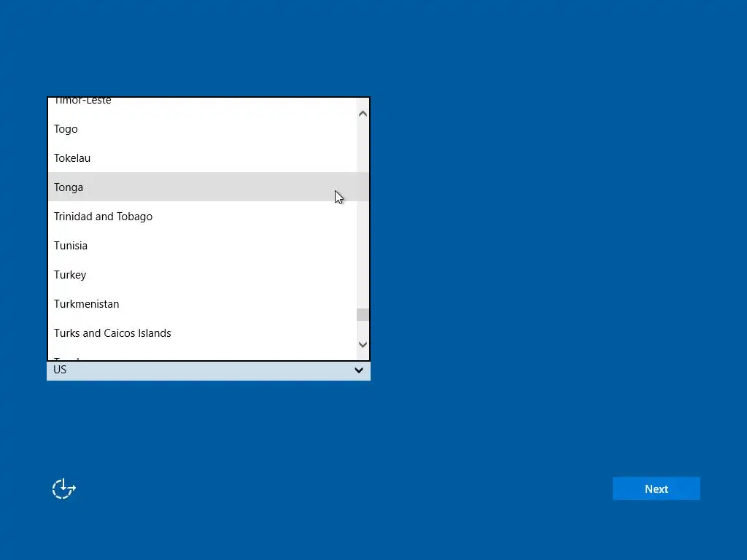Open the Ease of Access icon
The height and width of the screenshot is (560, 747).
[x=64, y=489]
